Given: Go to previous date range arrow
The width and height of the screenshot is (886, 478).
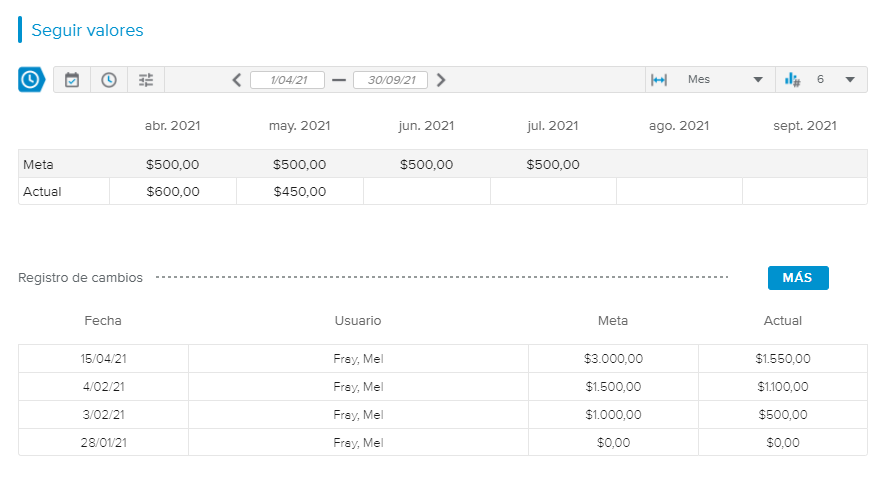Looking at the screenshot, I should click(237, 80).
